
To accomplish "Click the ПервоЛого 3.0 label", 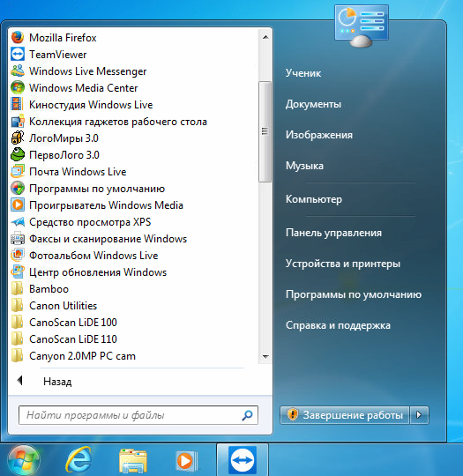I will (64, 155).
